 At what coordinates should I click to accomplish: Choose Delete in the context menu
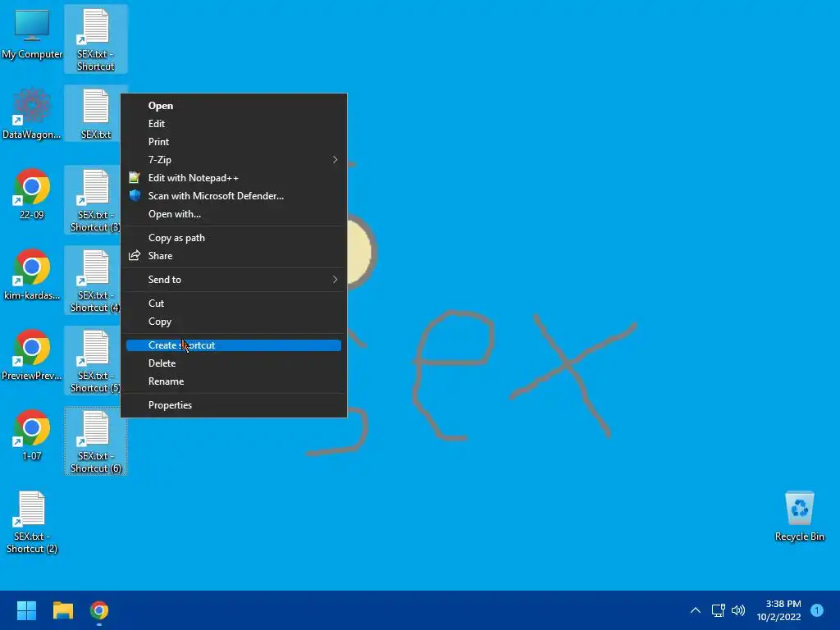234,363
